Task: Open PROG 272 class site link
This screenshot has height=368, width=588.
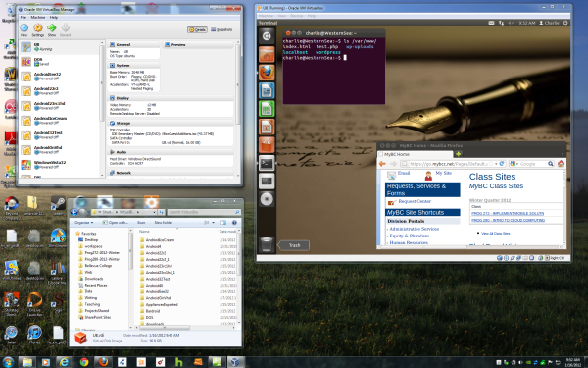Action: click(x=508, y=213)
